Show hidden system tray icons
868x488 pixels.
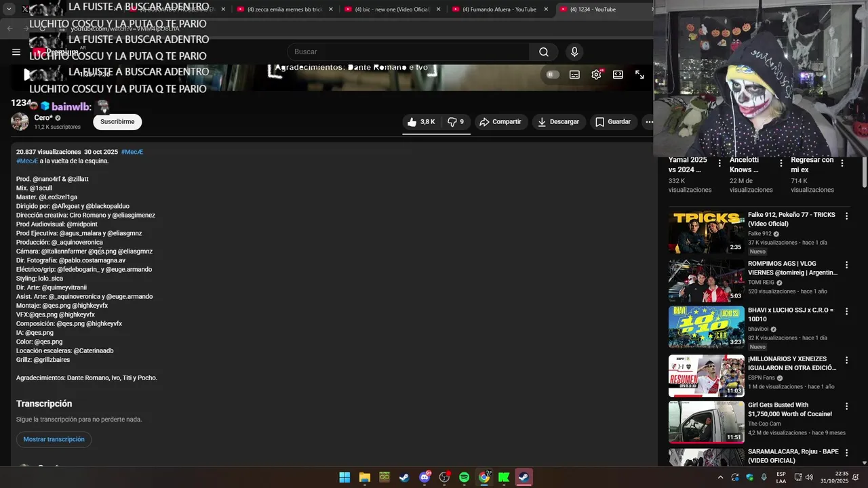tap(720, 477)
